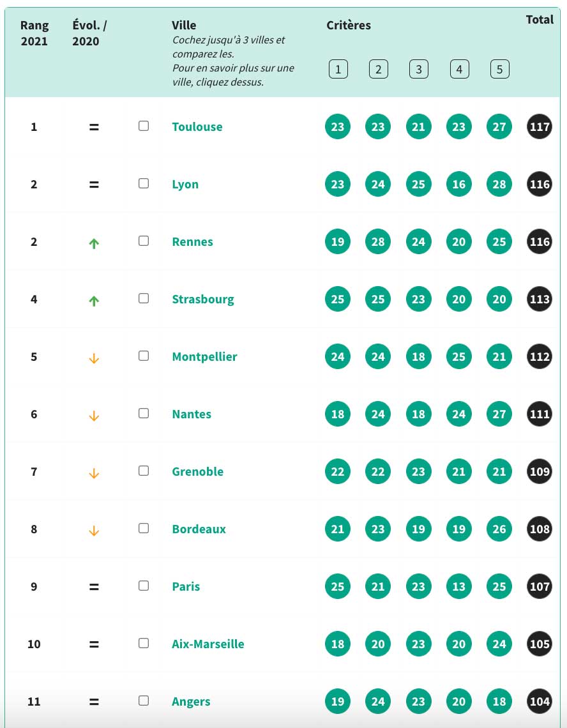This screenshot has width=567, height=728.
Task: Click the orange down arrow for Montpellier
Action: coord(94,358)
